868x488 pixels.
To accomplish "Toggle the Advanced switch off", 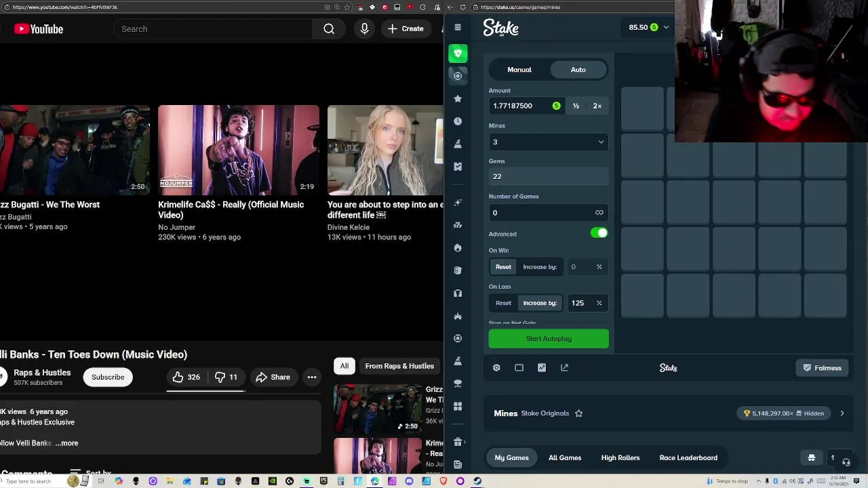I will (599, 233).
